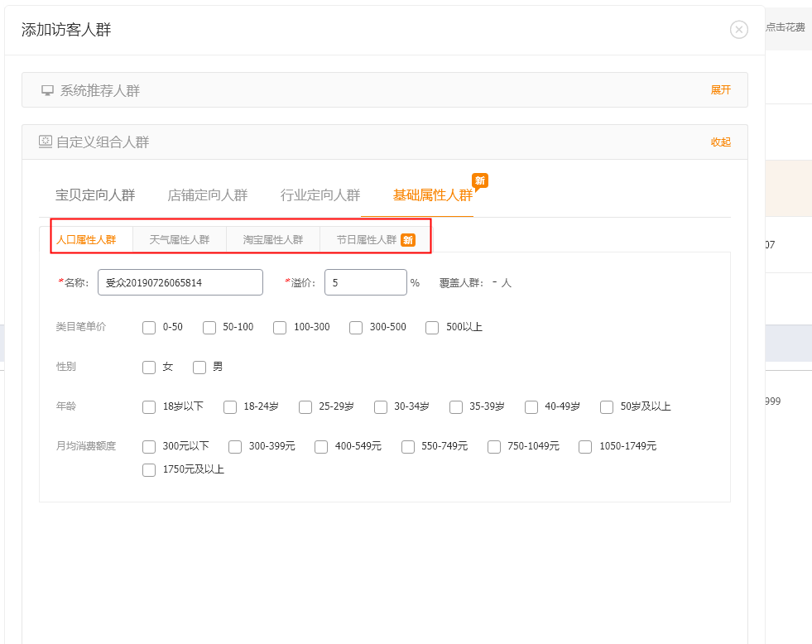
Task: Click the icon beside 自定义组合人群
Action: (46, 142)
